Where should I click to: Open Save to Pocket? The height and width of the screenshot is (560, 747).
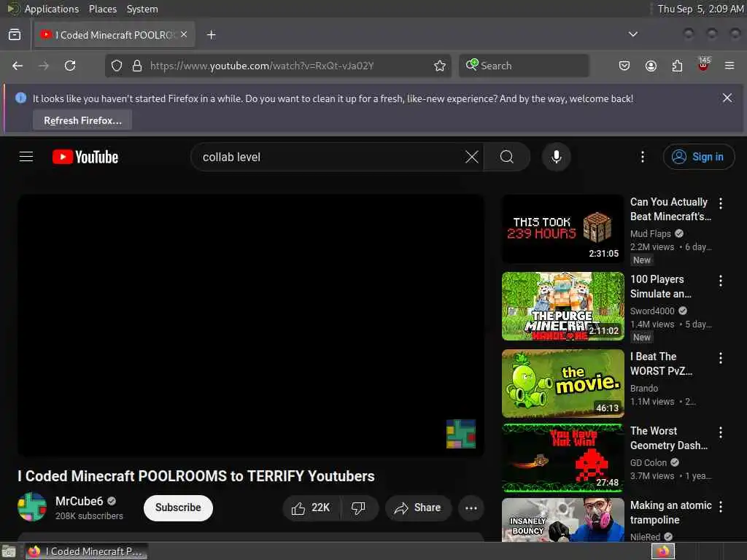click(x=624, y=66)
